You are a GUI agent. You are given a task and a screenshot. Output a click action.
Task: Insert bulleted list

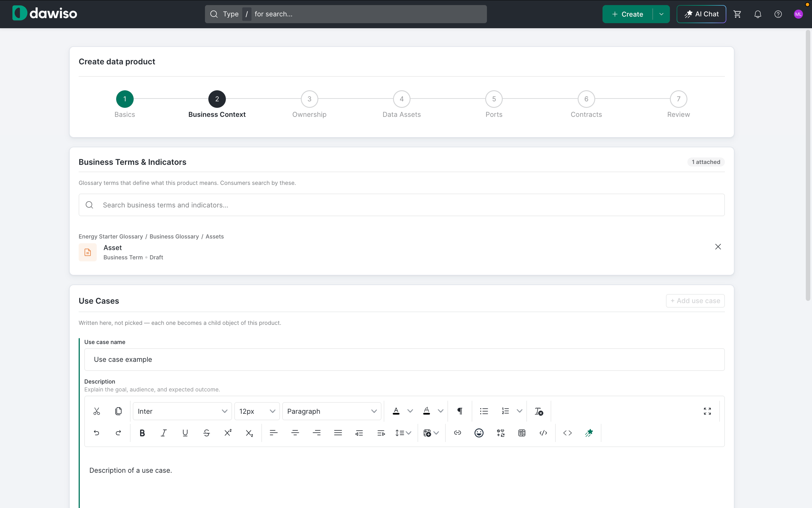pos(484,411)
